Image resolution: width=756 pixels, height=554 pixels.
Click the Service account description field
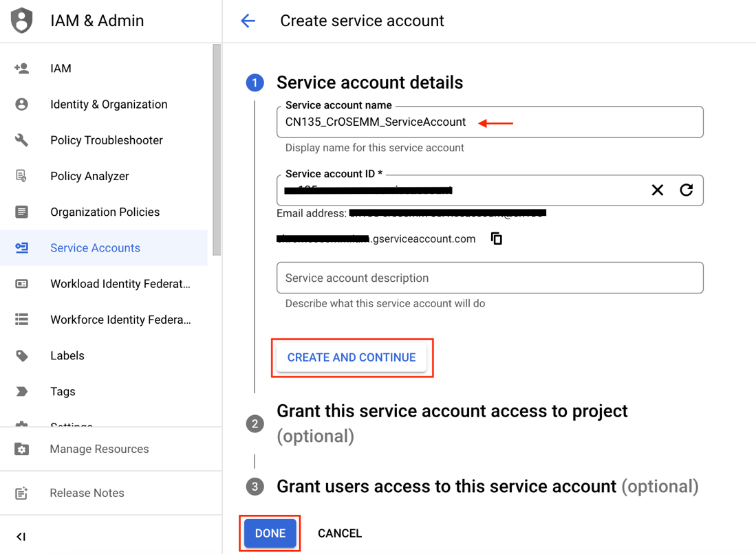[x=490, y=278]
